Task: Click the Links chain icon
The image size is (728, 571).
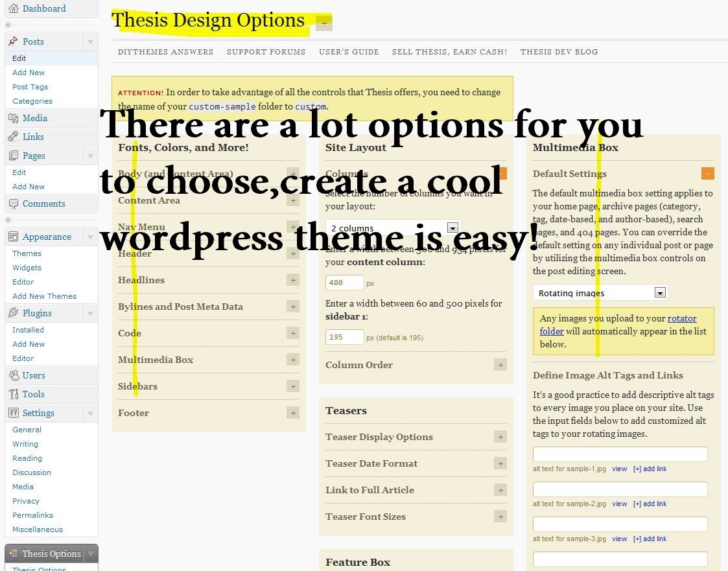Action: pos(14,137)
